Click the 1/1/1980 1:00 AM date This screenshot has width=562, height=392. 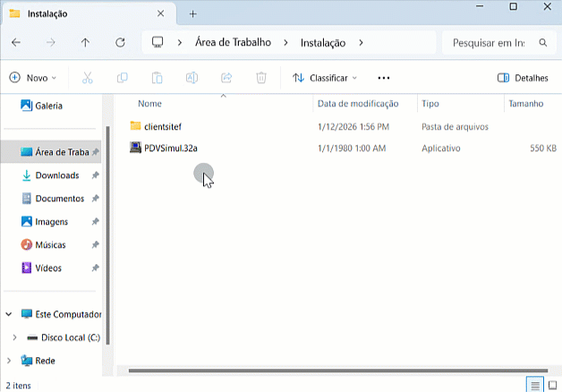pyautogui.click(x=352, y=148)
